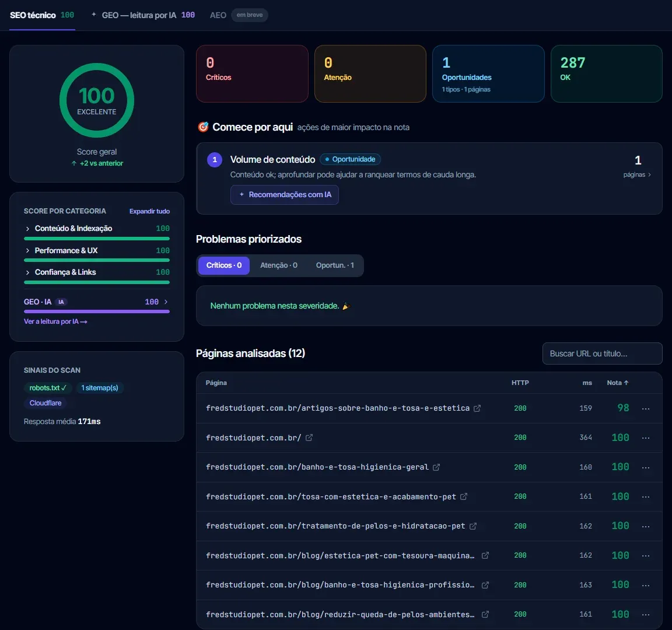Viewport: 672px width, 630px height.
Task: Open more options for artigos-sobre-banho-e-tosa row
Action: click(x=646, y=409)
